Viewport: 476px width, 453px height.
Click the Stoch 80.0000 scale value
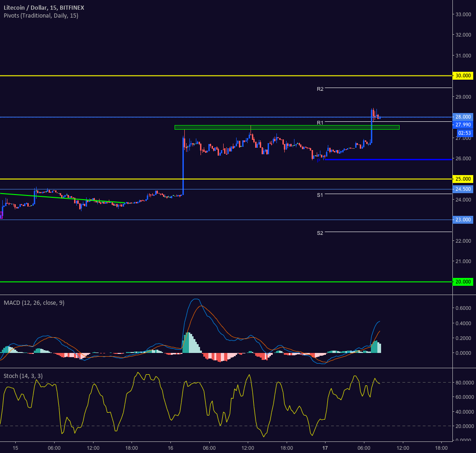[464, 383]
